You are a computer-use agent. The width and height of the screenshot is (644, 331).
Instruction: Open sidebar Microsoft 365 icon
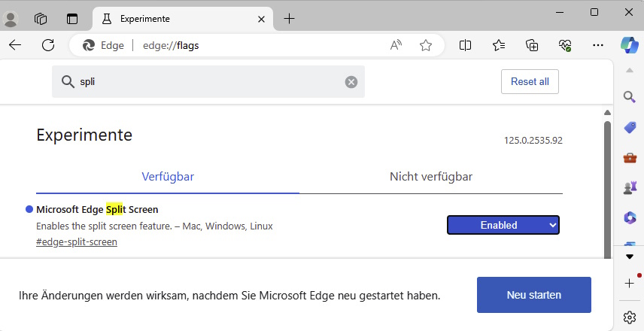point(630,217)
